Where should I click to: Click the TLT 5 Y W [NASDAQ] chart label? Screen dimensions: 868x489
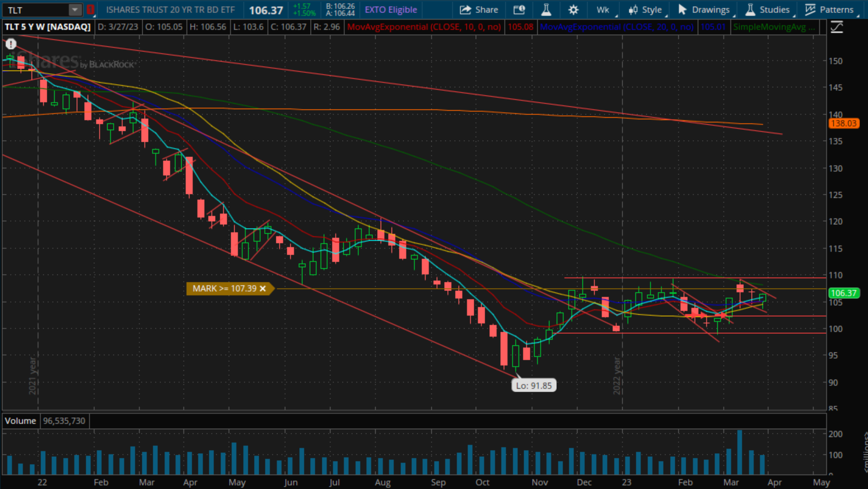pyautogui.click(x=48, y=27)
